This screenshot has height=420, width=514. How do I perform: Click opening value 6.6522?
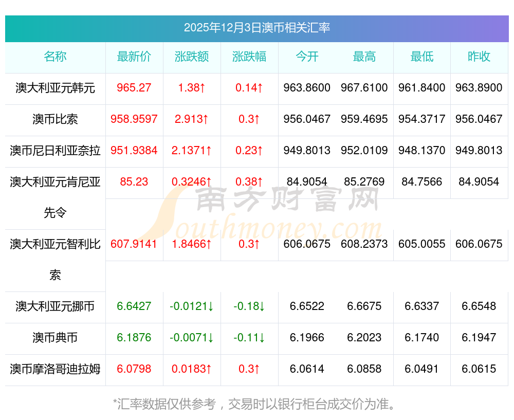(x=307, y=306)
